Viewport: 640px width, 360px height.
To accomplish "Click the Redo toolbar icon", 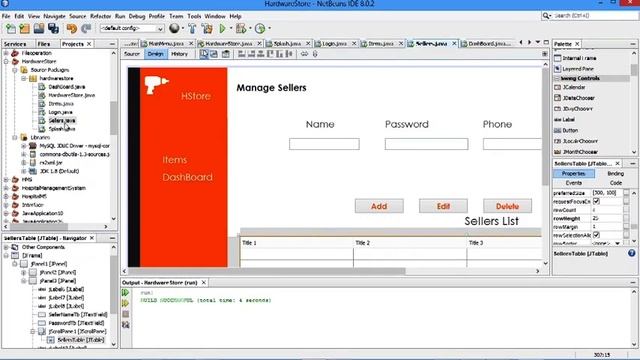I will (86, 29).
